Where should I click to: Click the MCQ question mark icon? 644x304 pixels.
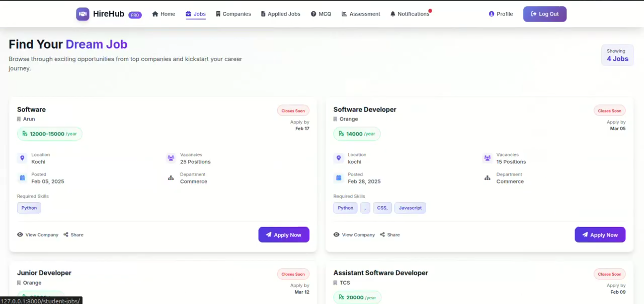(313, 14)
